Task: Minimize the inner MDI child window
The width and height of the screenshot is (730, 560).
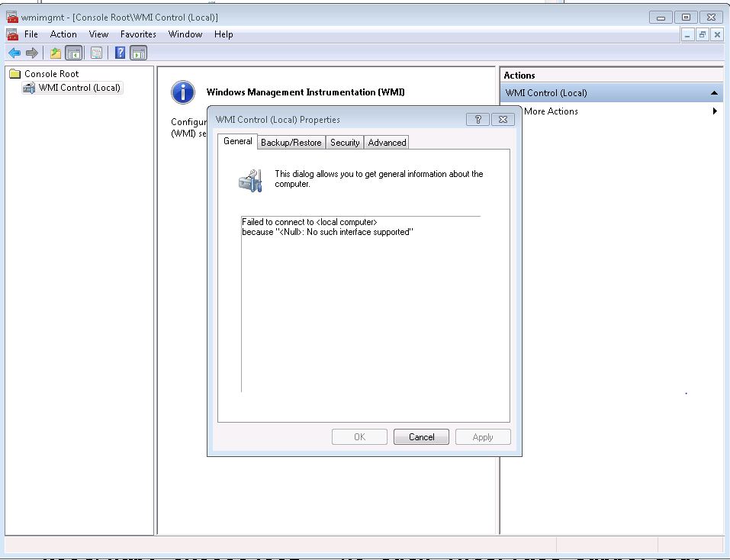Action: (x=687, y=34)
